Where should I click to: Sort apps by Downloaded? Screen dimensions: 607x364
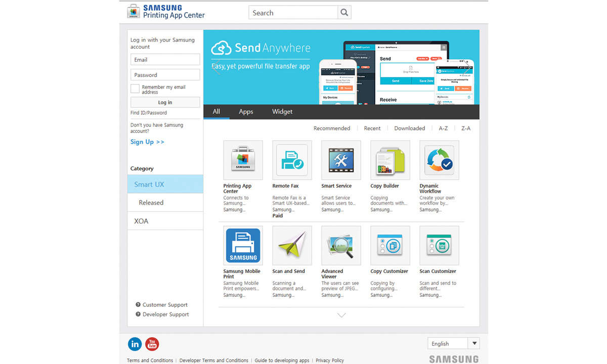click(410, 128)
